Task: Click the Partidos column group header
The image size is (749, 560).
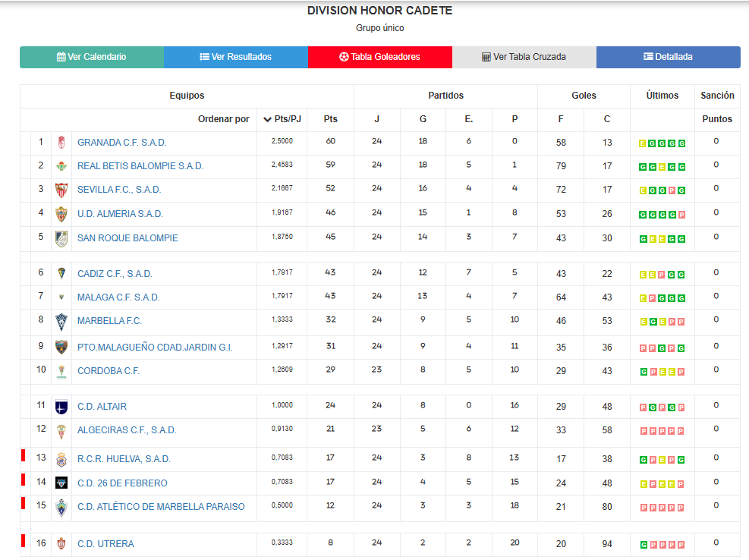Action: [x=445, y=96]
